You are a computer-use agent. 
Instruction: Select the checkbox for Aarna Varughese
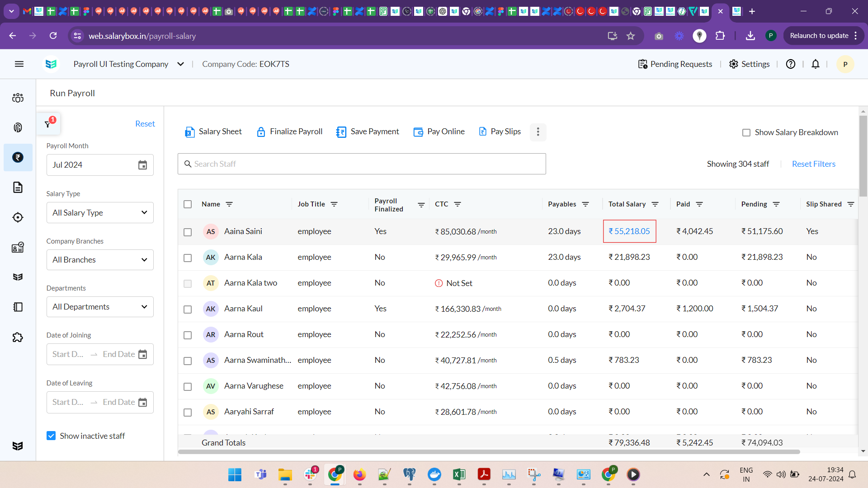click(x=188, y=387)
